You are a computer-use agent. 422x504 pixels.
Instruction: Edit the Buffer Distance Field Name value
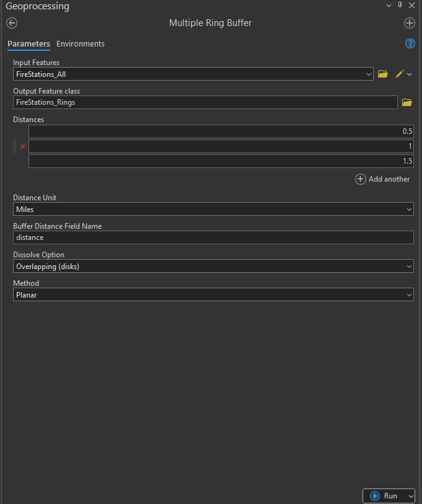[213, 237]
